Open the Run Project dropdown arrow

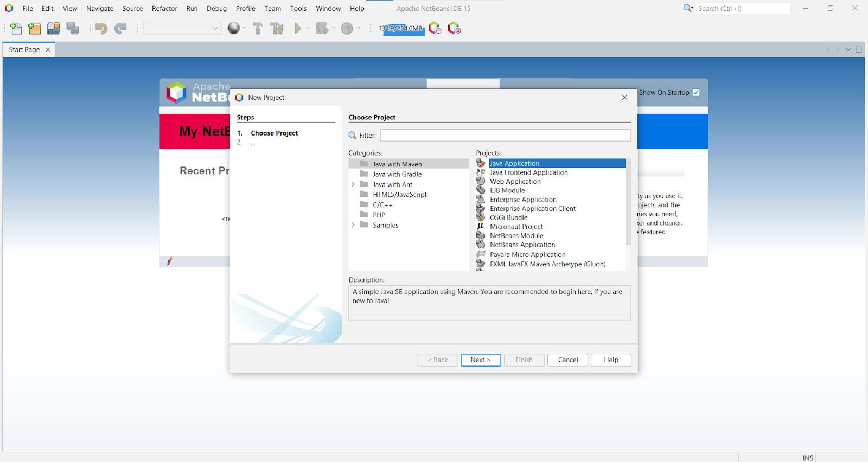tap(308, 28)
